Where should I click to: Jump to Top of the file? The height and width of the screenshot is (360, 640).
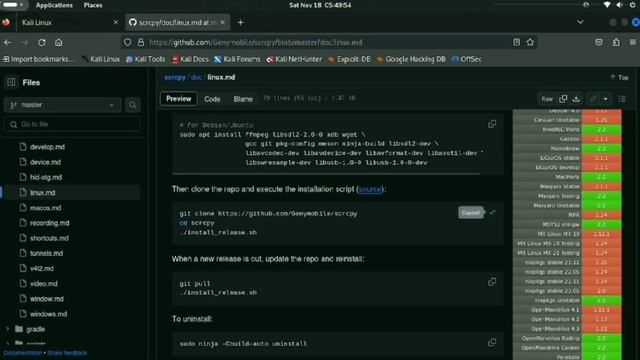click(x=619, y=77)
